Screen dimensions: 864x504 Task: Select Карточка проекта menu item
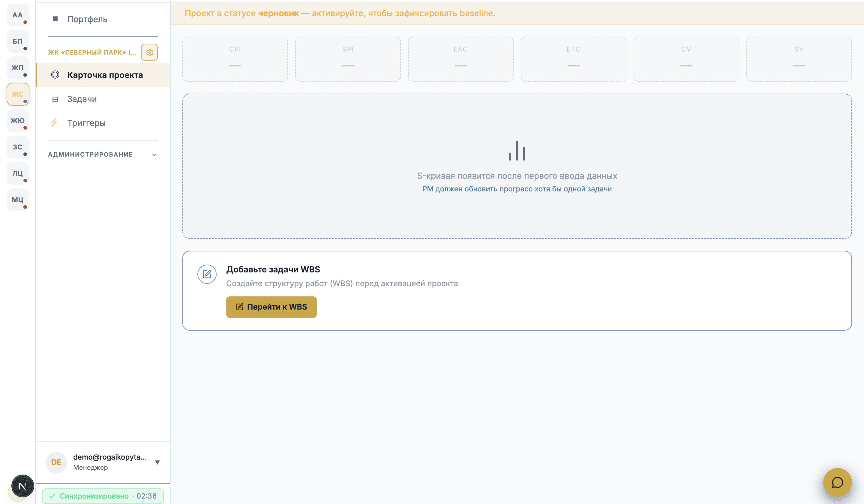click(x=103, y=75)
